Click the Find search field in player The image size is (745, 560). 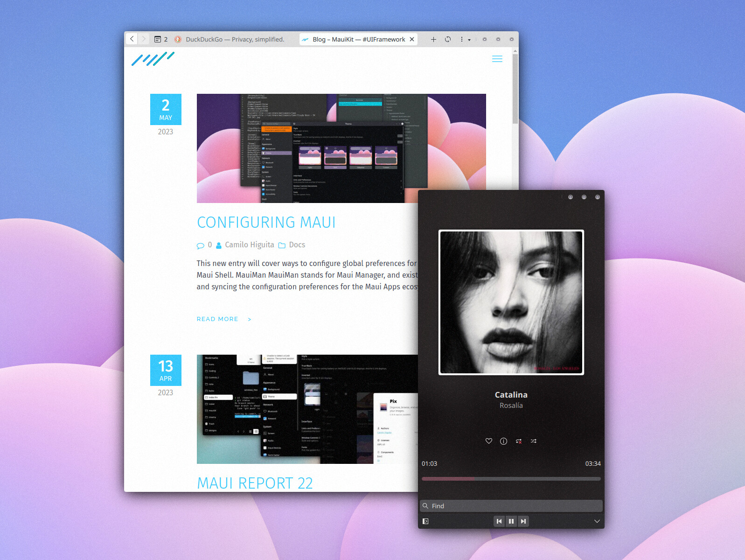(x=511, y=506)
